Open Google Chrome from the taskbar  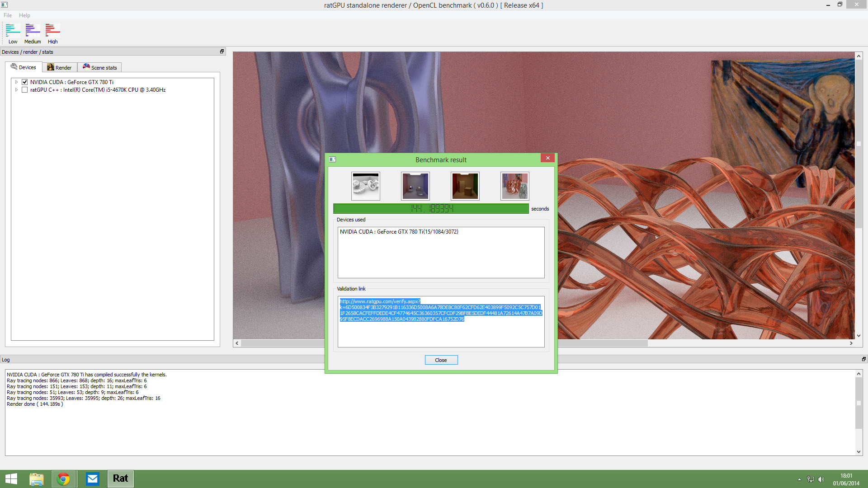64,479
